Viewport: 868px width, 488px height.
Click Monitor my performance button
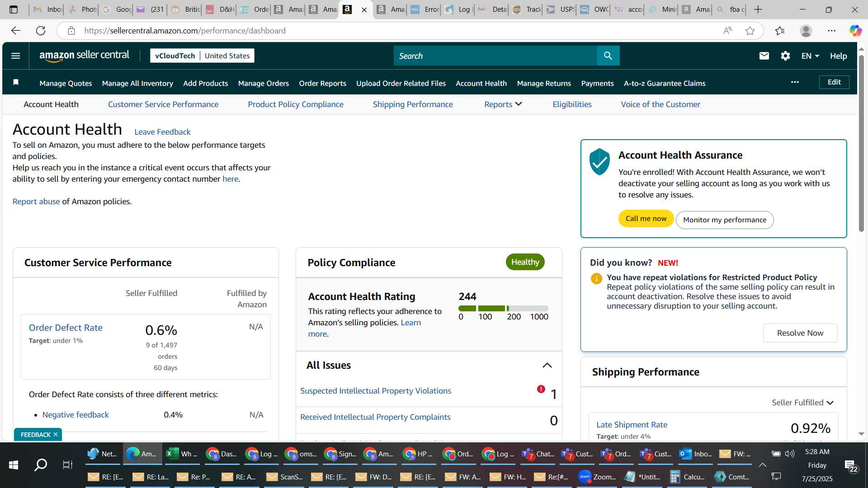pos(725,220)
